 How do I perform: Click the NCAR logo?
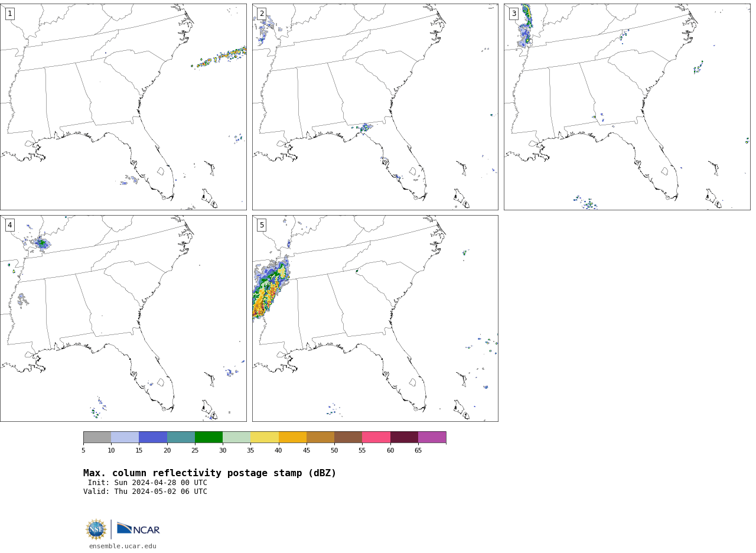tap(138, 529)
